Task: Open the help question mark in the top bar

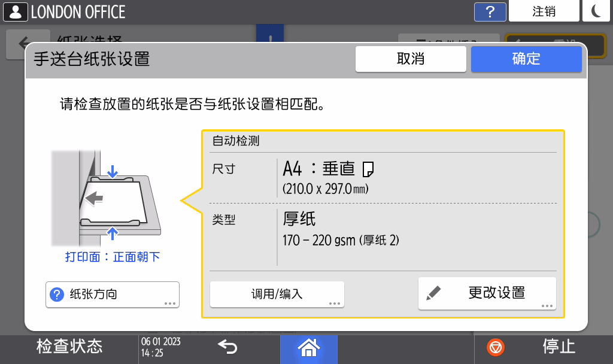Action: [490, 11]
